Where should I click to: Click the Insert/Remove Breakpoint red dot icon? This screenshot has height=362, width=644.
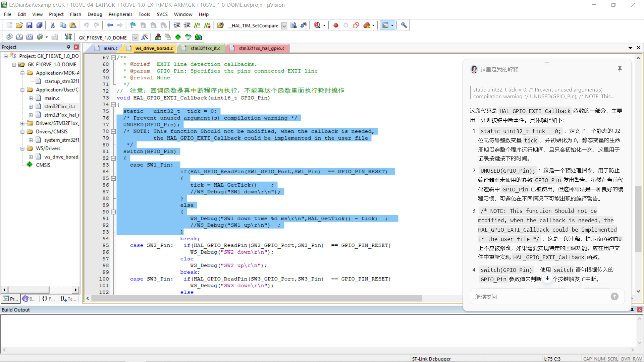(336, 25)
